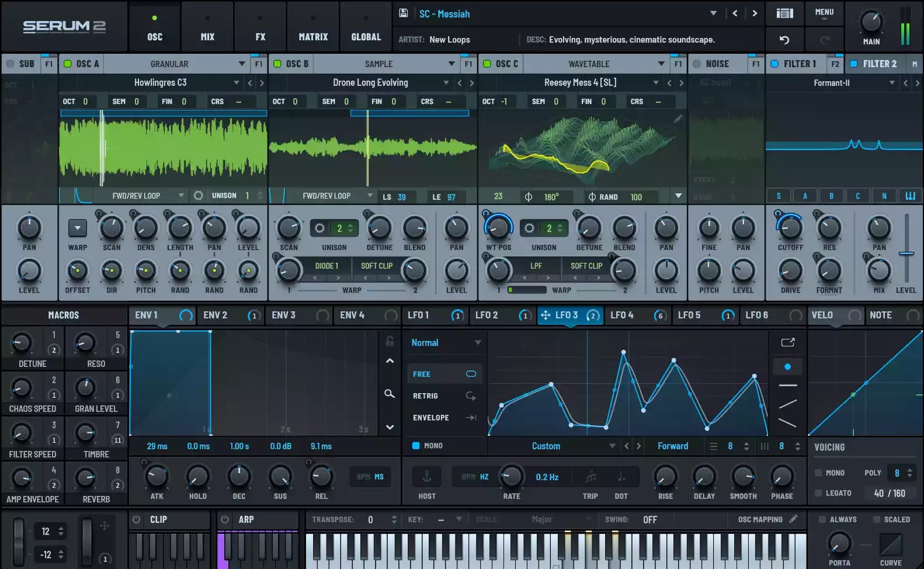This screenshot has width=924, height=569.
Task: Click the undo arrow icon
Action: [x=784, y=40]
